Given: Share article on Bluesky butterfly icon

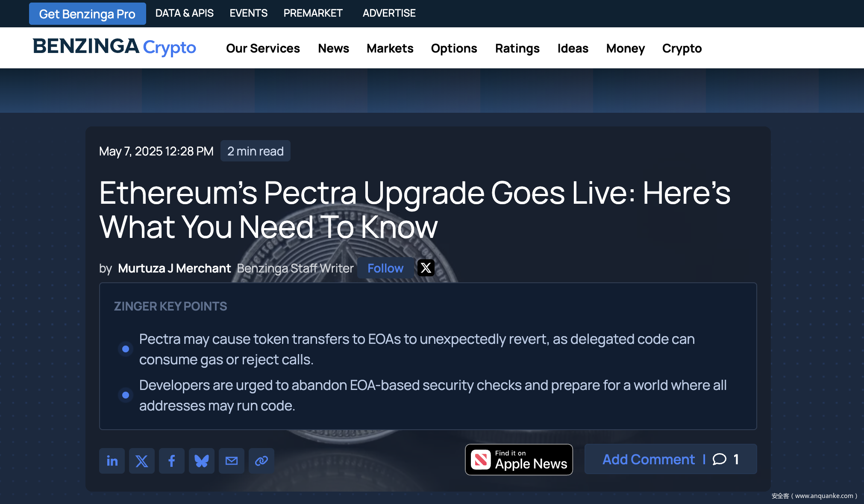Looking at the screenshot, I should (202, 460).
